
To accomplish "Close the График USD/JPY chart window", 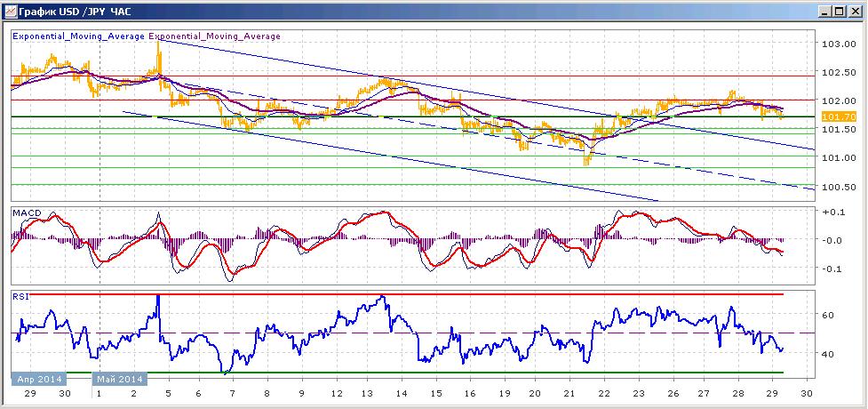I will coord(856,11).
